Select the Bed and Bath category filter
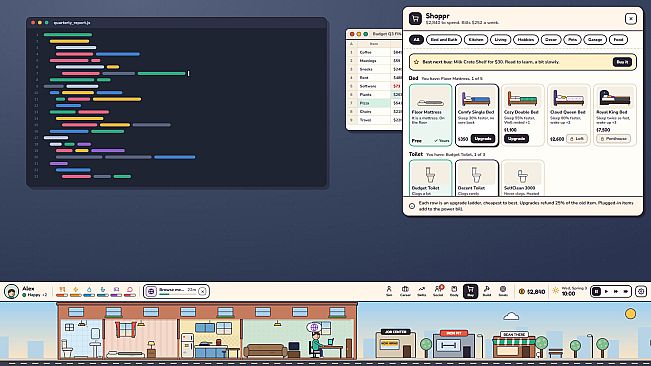Viewport: 651px width, 366px height. pyautogui.click(x=443, y=39)
